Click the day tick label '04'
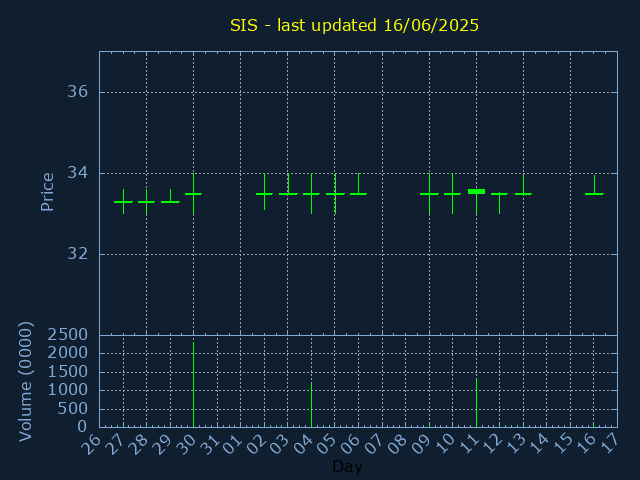This screenshot has height=480, width=640. pos(303,444)
